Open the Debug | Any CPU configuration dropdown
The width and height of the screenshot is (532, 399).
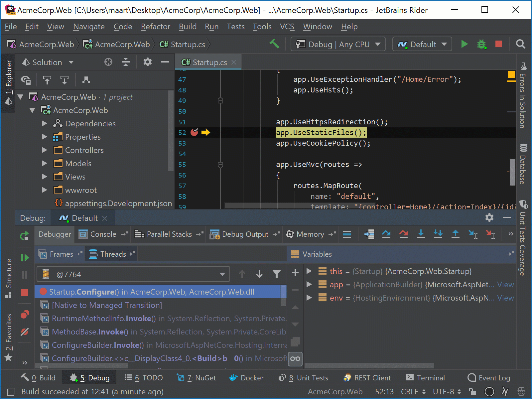click(x=338, y=44)
